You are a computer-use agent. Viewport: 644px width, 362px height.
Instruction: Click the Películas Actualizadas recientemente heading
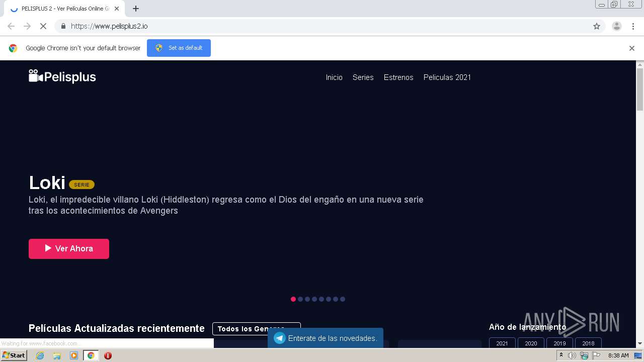pos(117,329)
